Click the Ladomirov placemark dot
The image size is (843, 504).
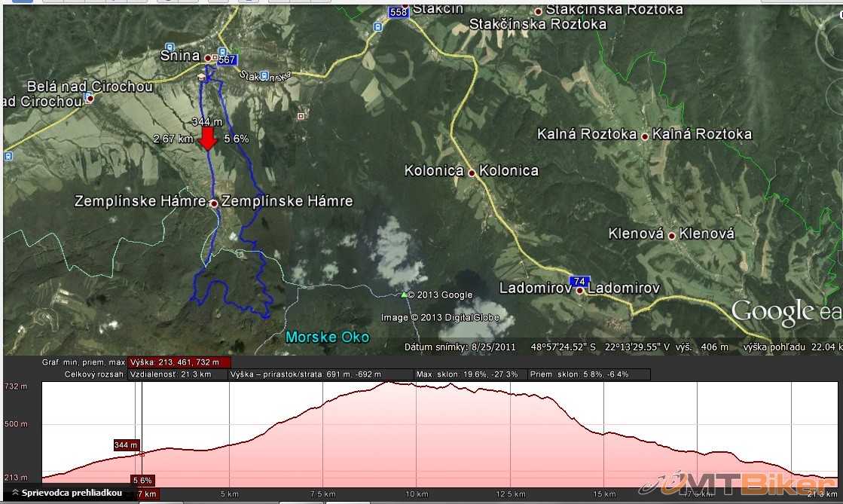click(580, 290)
